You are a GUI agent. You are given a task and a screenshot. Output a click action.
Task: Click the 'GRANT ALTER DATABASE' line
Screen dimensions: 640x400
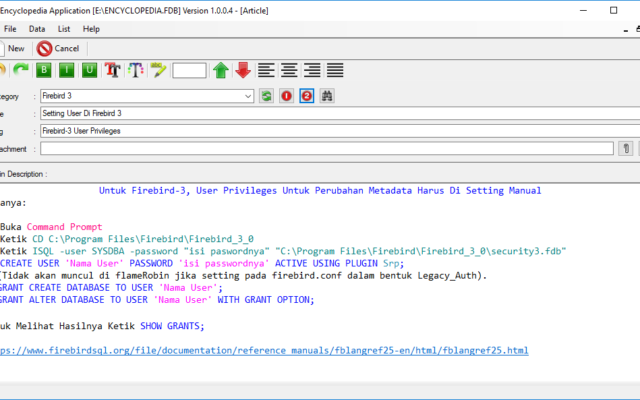157,300
